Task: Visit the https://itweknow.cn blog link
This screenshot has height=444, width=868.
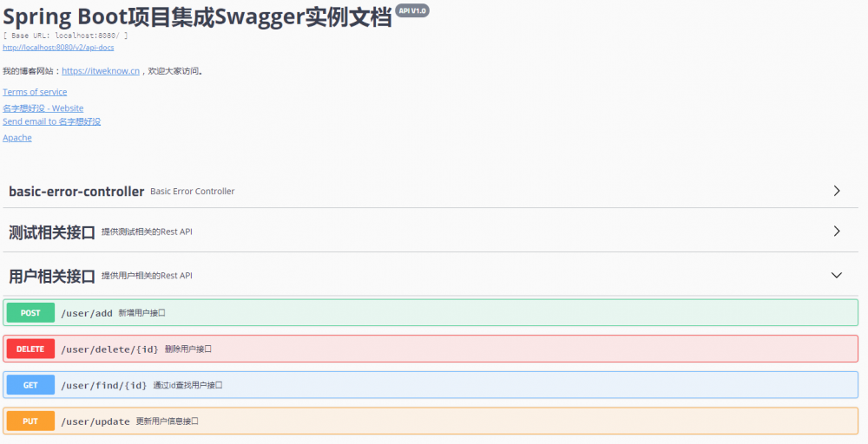Action: pos(101,71)
